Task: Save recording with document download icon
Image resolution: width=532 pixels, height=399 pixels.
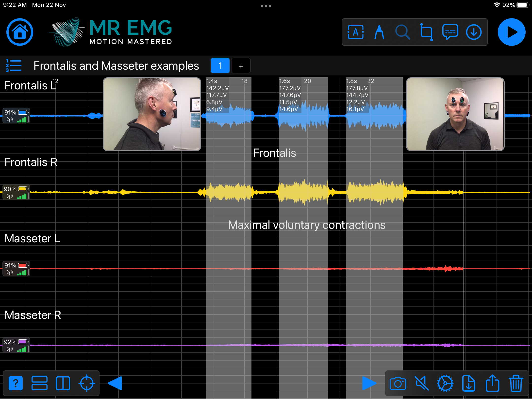Action: [x=469, y=383]
